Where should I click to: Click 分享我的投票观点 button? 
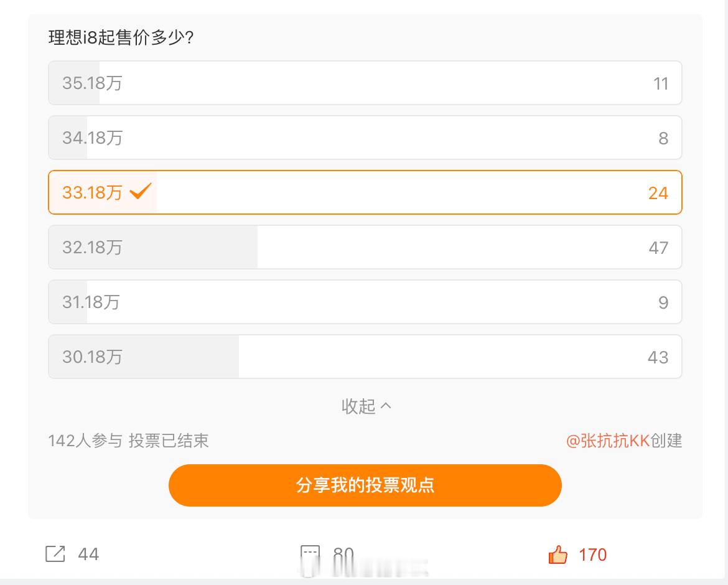coord(365,485)
